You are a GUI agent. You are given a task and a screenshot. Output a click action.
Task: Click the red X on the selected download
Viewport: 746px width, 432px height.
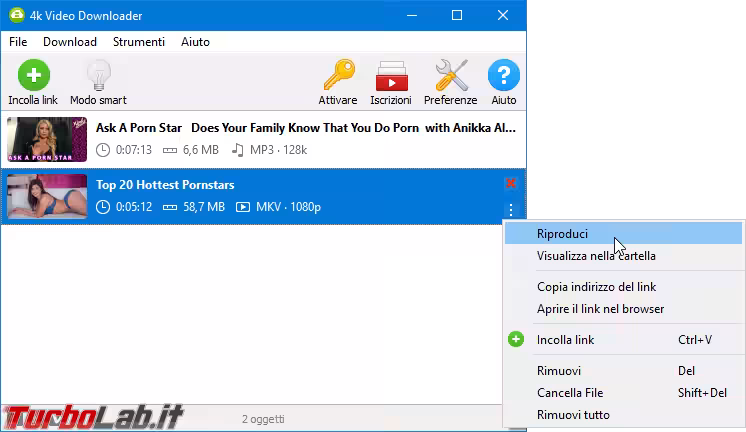(511, 183)
